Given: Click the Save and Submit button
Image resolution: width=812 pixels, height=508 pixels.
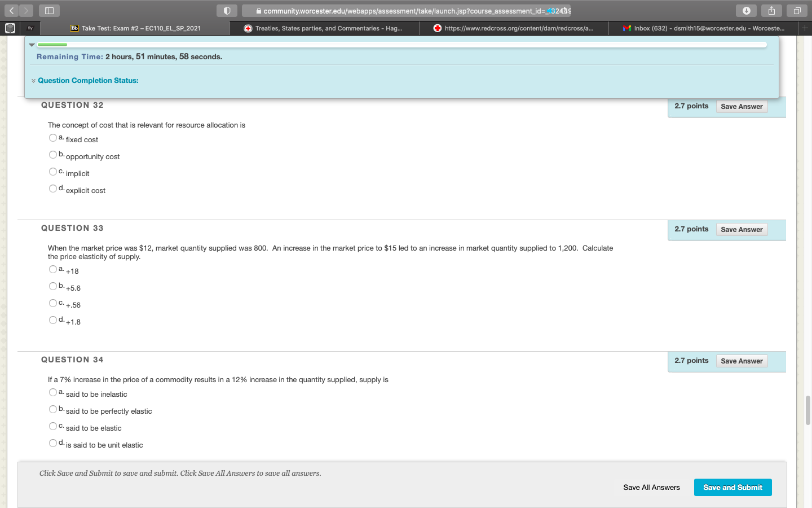Looking at the screenshot, I should click(x=732, y=487).
